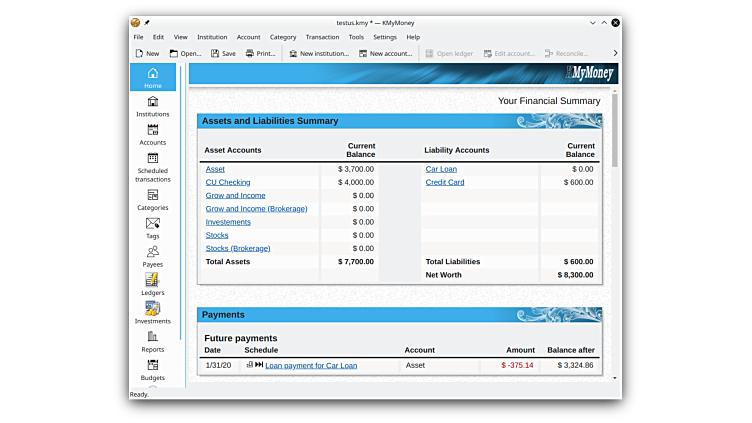Expand the toolbar overflow chevron
Viewport: 752px width, 423px height.
click(614, 53)
